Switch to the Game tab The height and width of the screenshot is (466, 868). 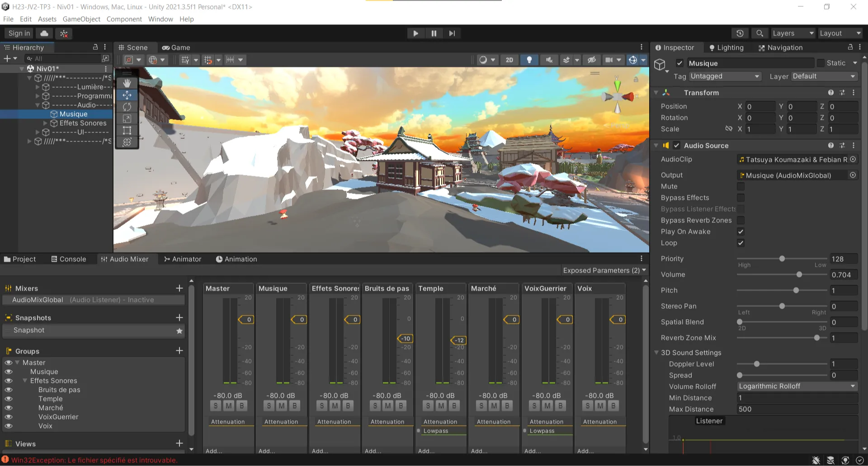point(176,47)
